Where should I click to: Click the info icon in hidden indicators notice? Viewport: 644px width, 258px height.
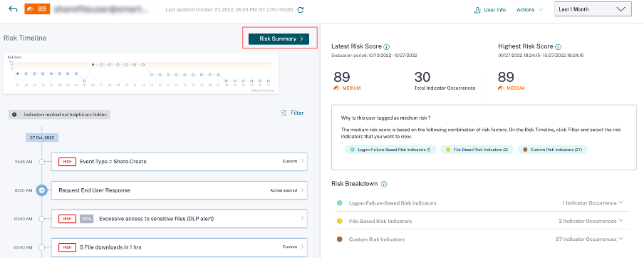pos(15,115)
